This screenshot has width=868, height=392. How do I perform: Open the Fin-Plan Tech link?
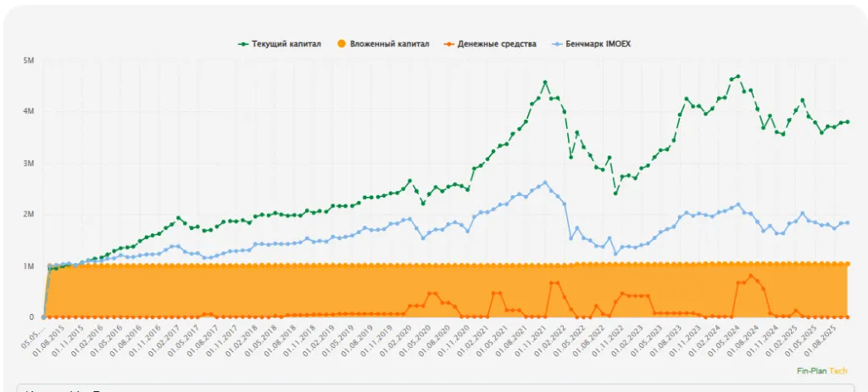[x=821, y=371]
